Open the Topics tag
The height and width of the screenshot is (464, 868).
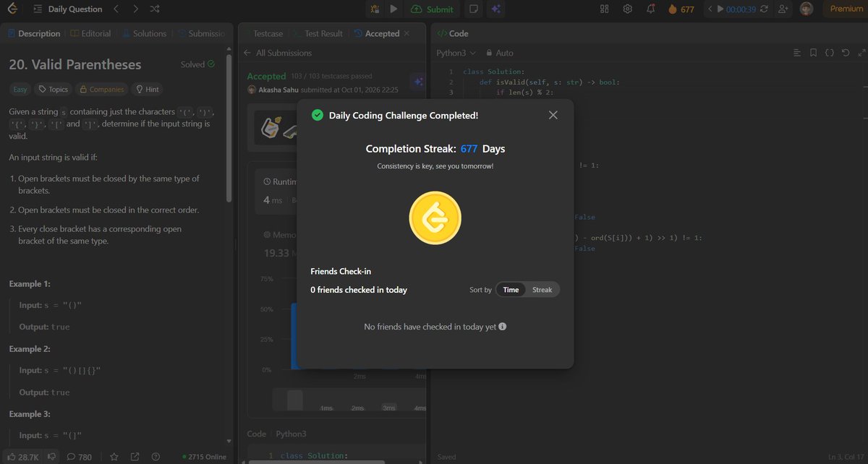click(x=54, y=90)
